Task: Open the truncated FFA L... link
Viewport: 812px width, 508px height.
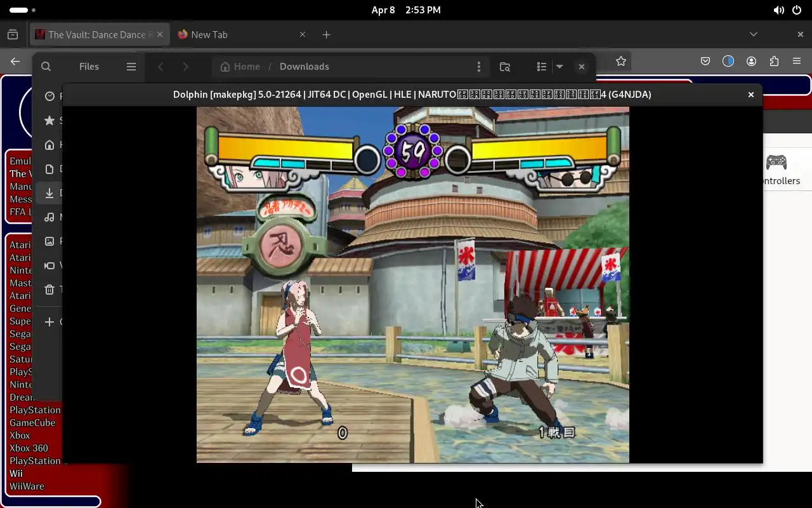Action: point(20,212)
